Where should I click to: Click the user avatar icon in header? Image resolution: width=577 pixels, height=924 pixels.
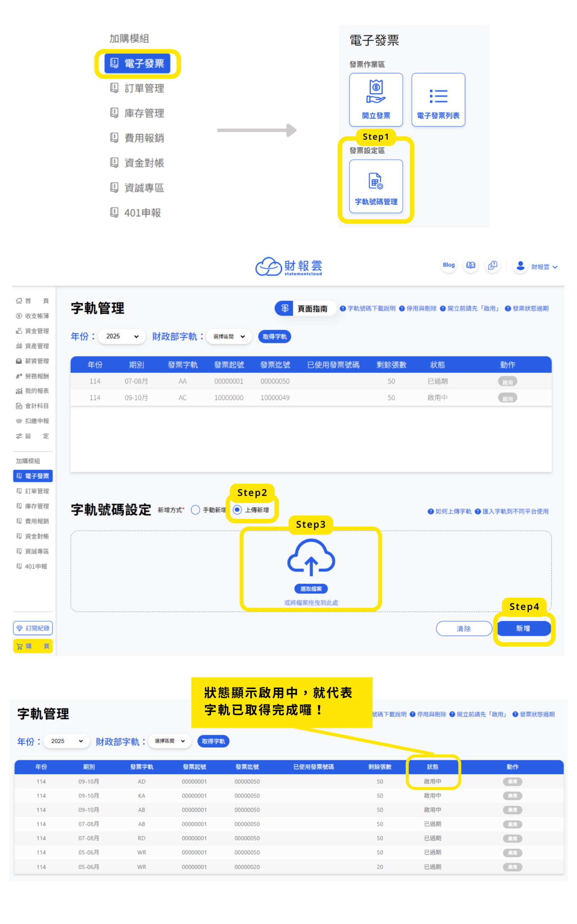(x=520, y=266)
